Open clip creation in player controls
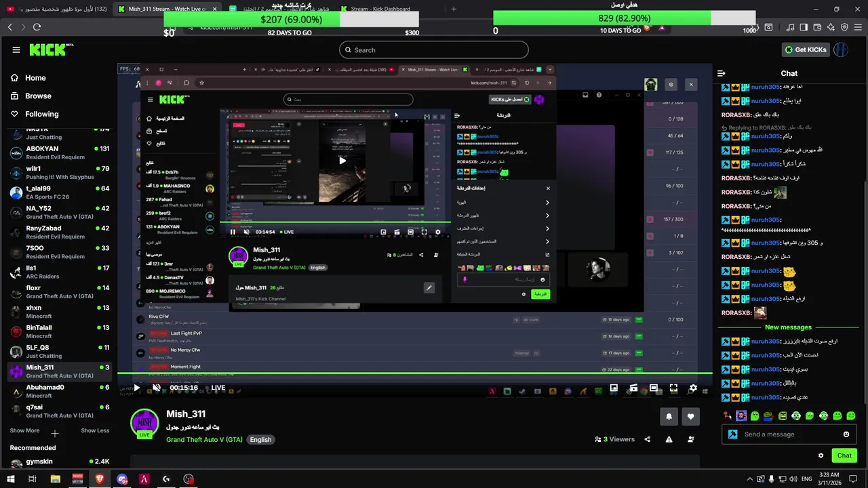Viewport: 868px width, 488px height. point(633,388)
